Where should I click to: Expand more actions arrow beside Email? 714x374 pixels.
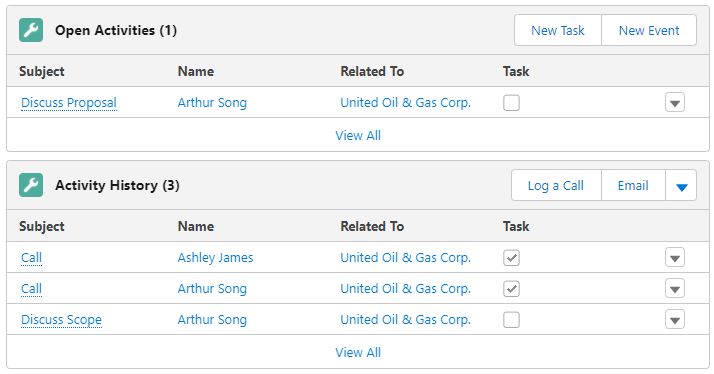coord(681,185)
